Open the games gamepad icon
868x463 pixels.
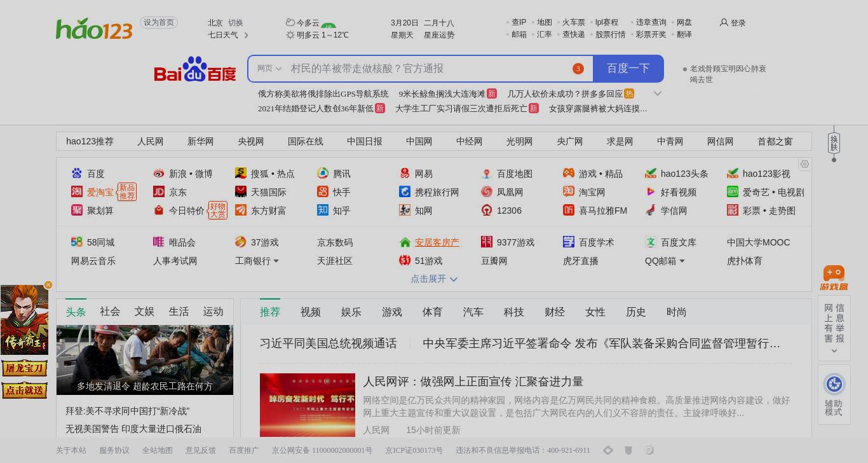click(x=569, y=173)
